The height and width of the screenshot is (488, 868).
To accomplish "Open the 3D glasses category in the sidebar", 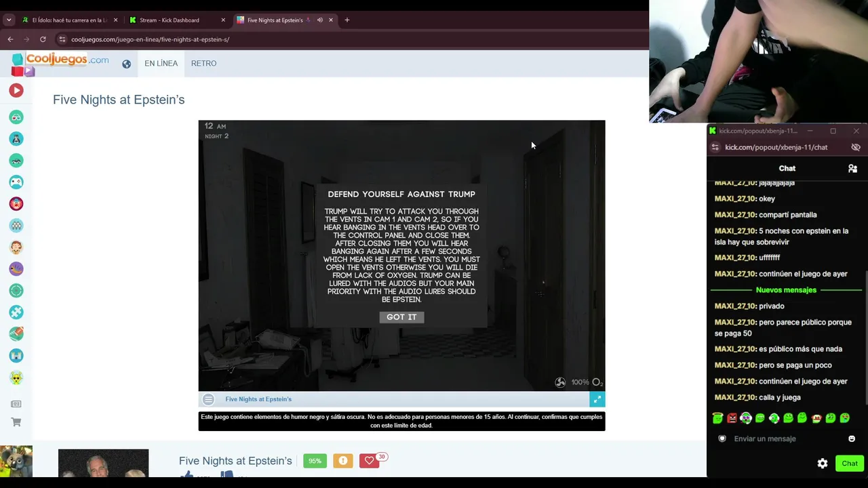I will (x=16, y=117).
